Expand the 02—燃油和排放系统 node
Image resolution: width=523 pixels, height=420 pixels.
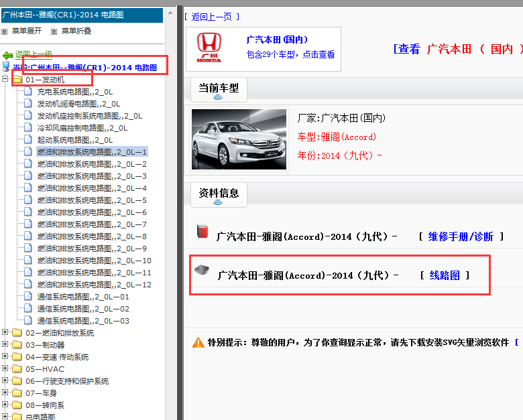[5, 332]
